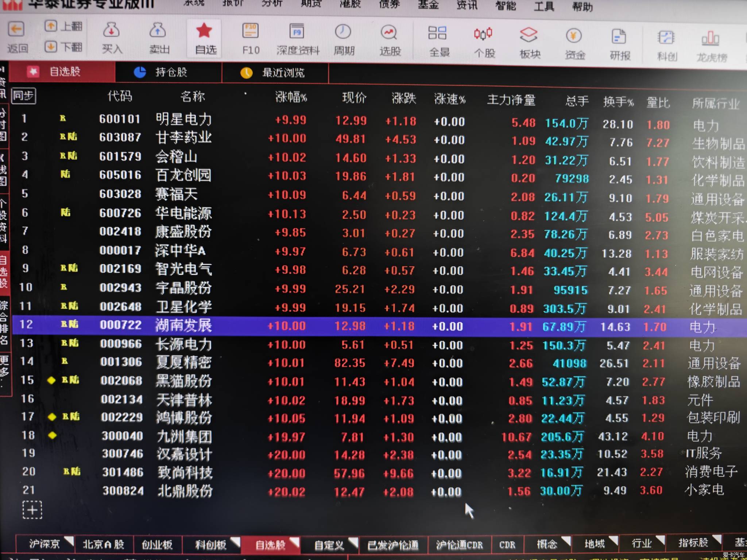This screenshot has height=560, width=747.
Task: Open the 智能 menu
Action: click(506, 5)
